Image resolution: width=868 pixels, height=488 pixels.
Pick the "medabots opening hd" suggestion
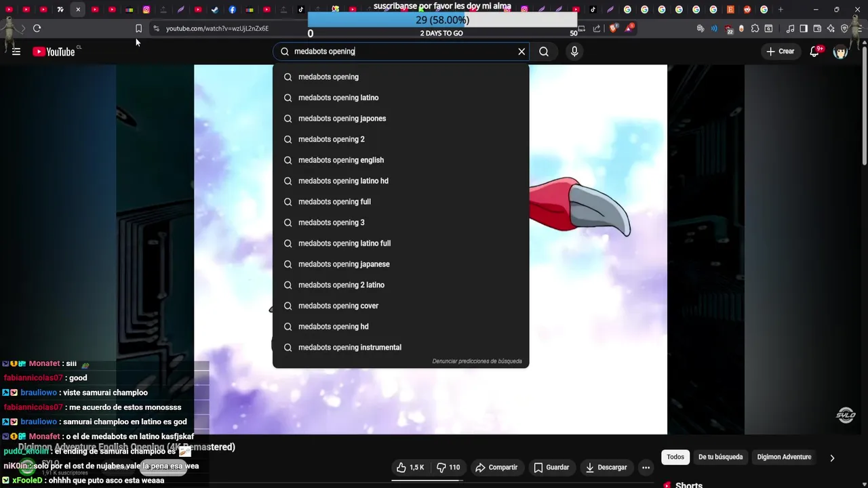tap(401, 327)
